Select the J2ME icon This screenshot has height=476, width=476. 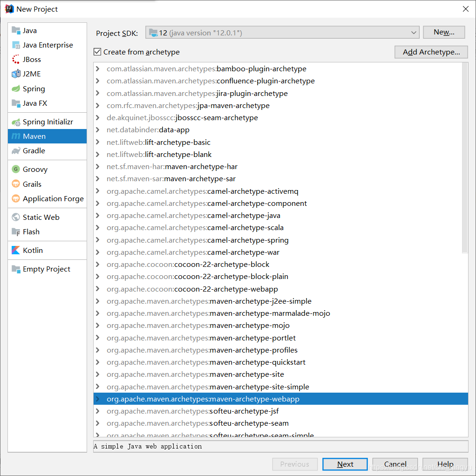(x=16, y=74)
